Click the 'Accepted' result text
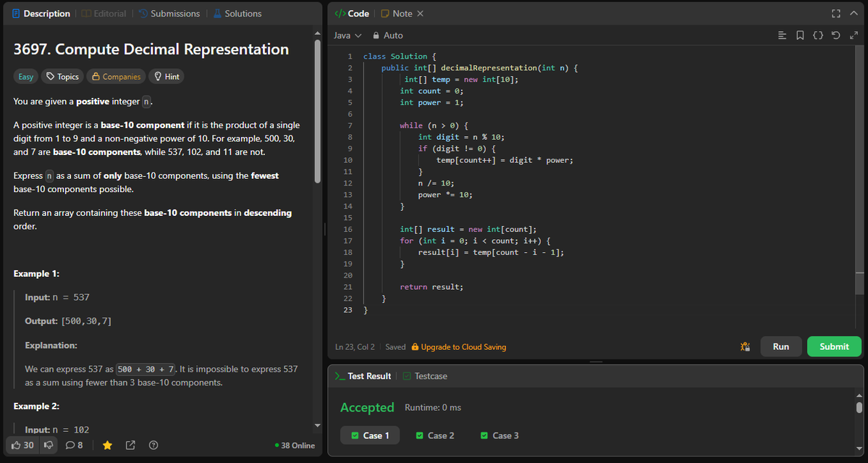 point(367,408)
